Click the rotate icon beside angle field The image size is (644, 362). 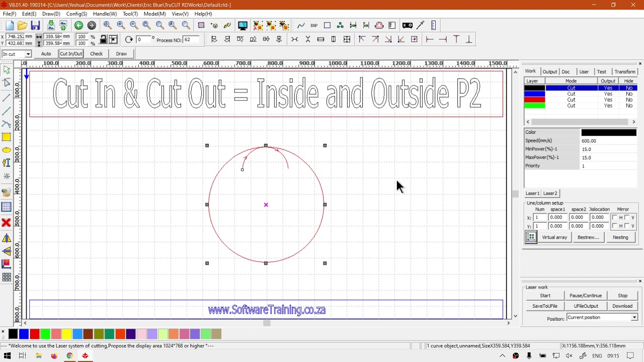129,40
